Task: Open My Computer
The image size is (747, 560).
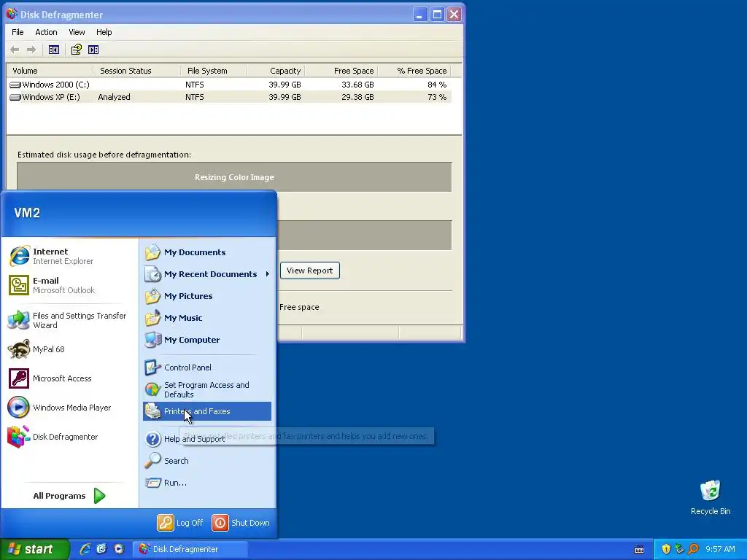Action: [207, 340]
